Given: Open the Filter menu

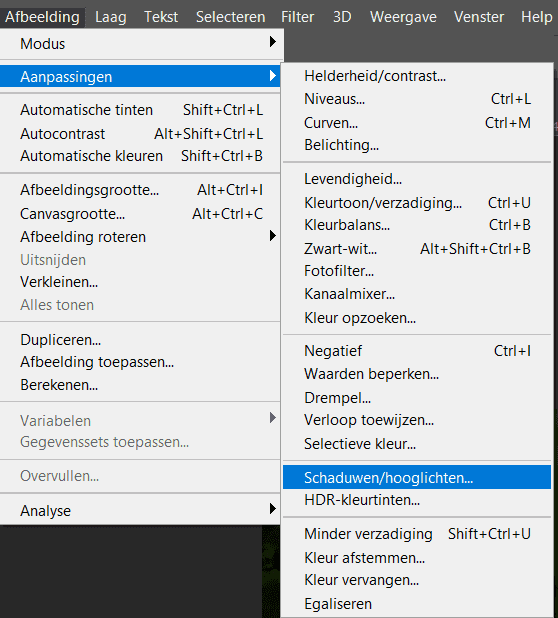Looking at the screenshot, I should [298, 17].
